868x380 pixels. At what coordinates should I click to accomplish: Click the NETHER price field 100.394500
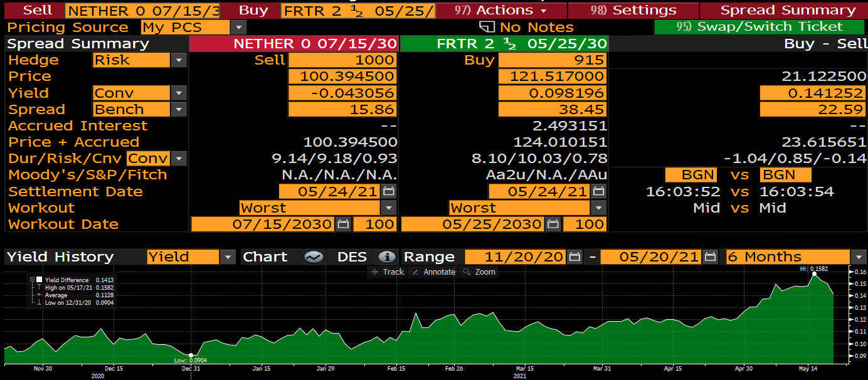tap(342, 77)
